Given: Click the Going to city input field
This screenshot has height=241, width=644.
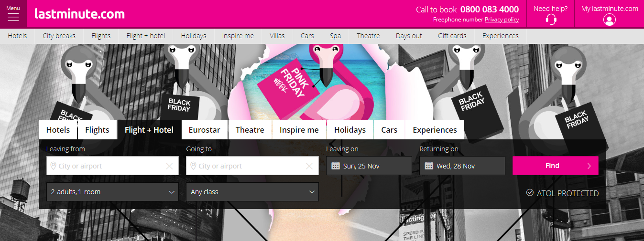Looking at the screenshot, I should coord(252,166).
